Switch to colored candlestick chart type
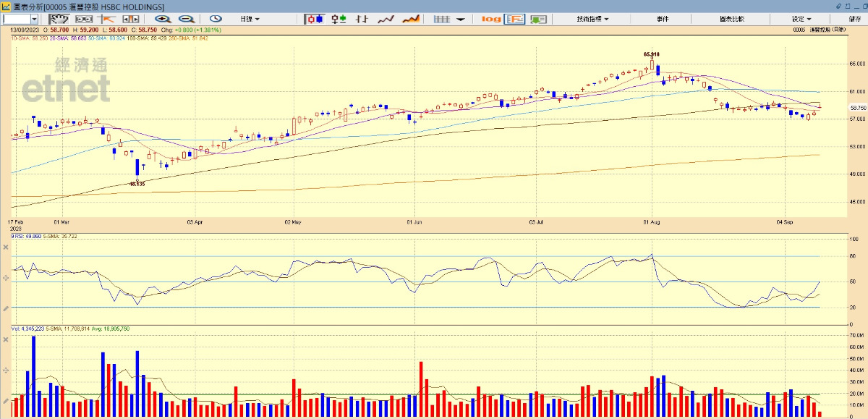 point(338,19)
